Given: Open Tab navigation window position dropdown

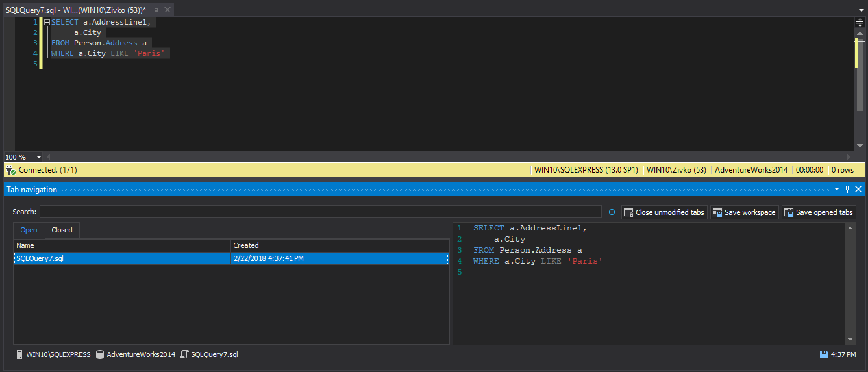Looking at the screenshot, I should 837,190.
